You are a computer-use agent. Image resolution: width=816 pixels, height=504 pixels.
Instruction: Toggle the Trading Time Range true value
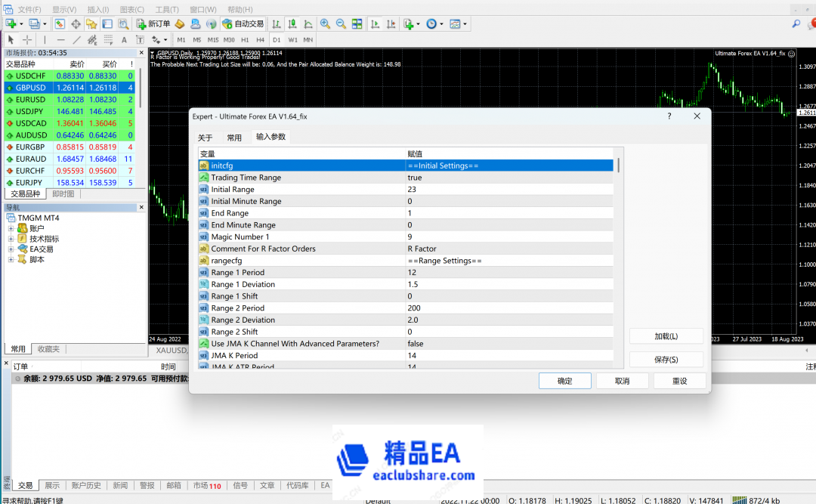[x=415, y=178]
